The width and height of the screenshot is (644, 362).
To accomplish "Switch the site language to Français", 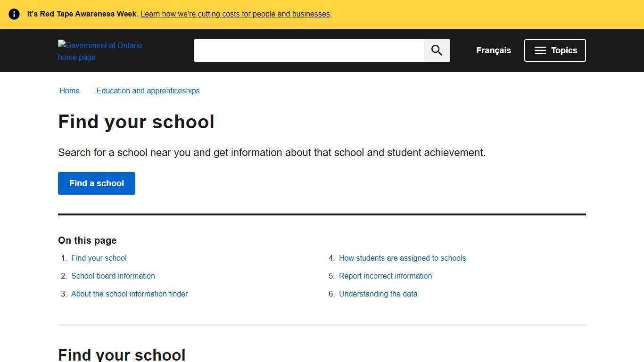I will tap(493, 50).
